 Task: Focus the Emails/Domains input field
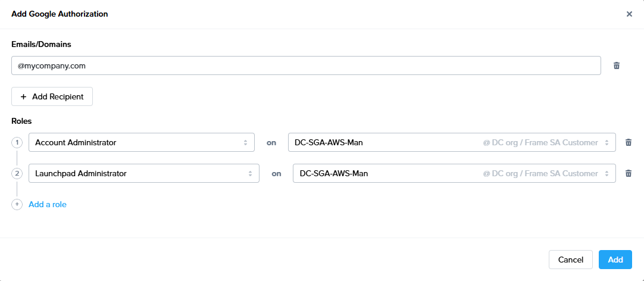[x=306, y=65]
